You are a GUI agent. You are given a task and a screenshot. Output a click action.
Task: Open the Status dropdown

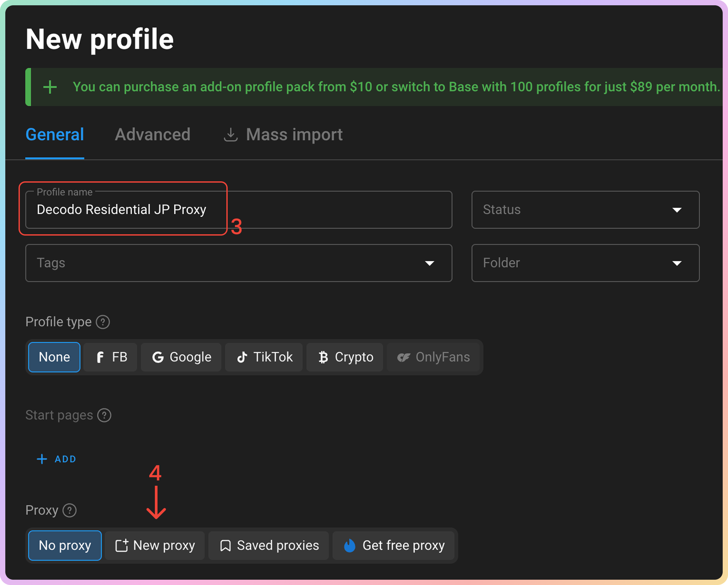click(585, 210)
